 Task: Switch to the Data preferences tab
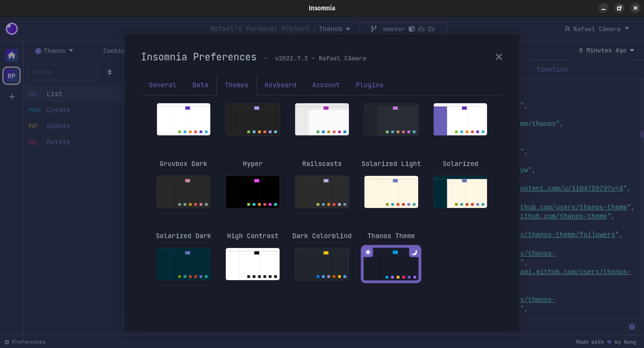pyautogui.click(x=200, y=85)
